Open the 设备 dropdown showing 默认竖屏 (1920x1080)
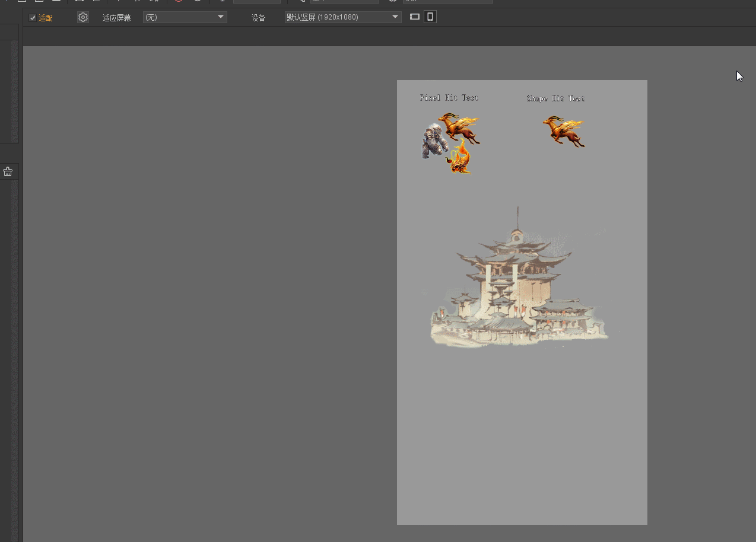 tap(343, 17)
